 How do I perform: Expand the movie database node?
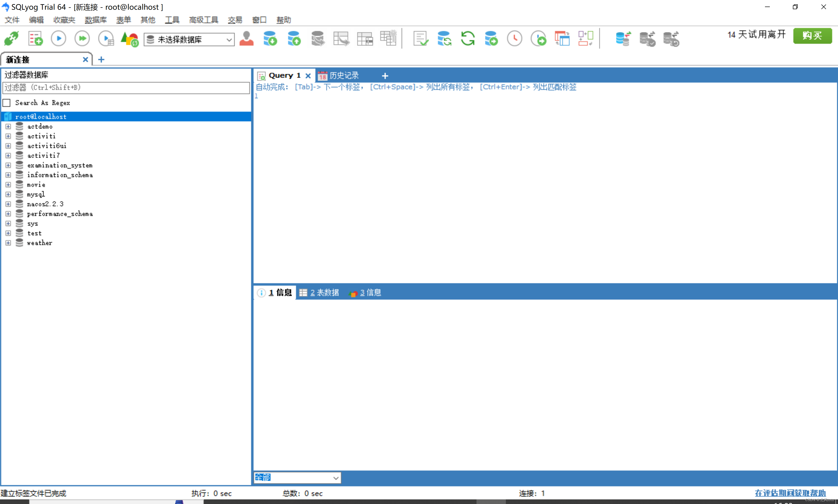coord(8,185)
